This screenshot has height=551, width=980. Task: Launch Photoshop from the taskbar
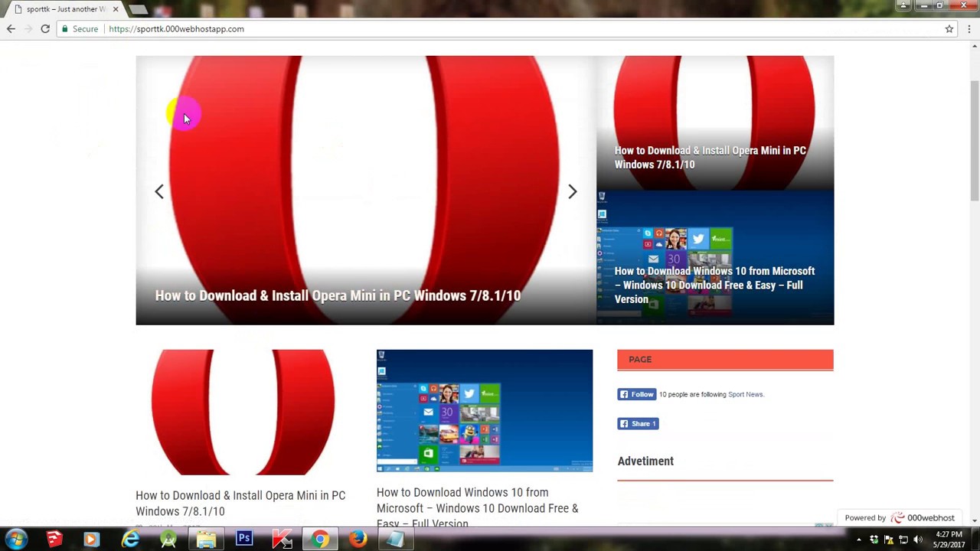244,539
